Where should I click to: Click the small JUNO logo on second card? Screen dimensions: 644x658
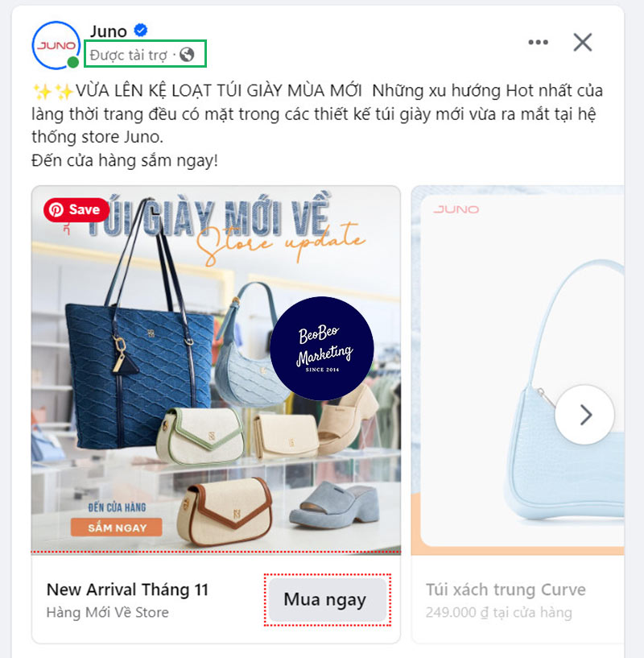click(x=456, y=209)
